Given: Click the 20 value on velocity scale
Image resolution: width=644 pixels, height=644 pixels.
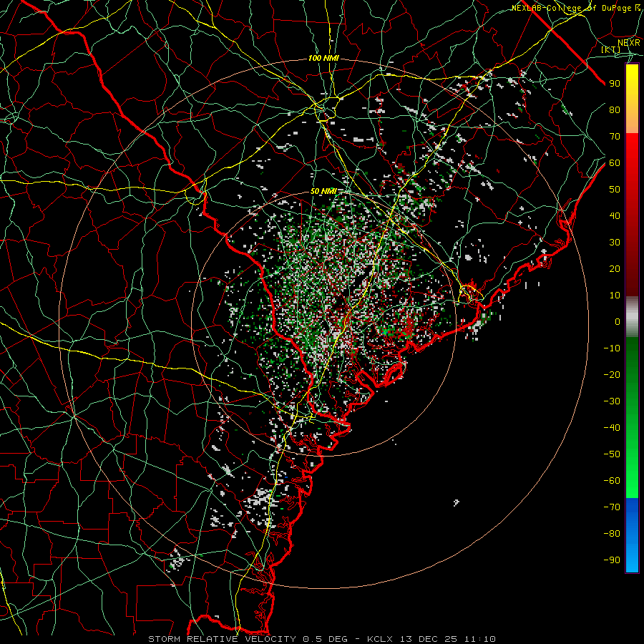Looking at the screenshot, I should point(615,268).
